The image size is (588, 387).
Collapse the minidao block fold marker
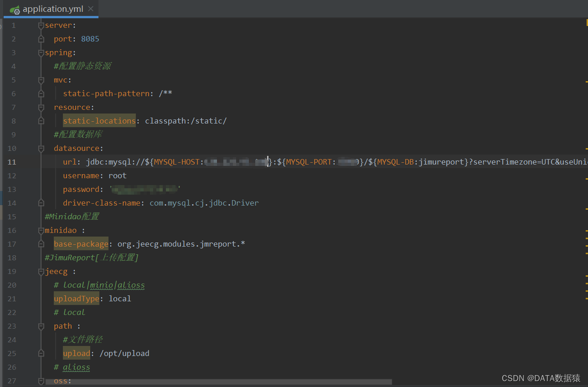click(x=41, y=231)
